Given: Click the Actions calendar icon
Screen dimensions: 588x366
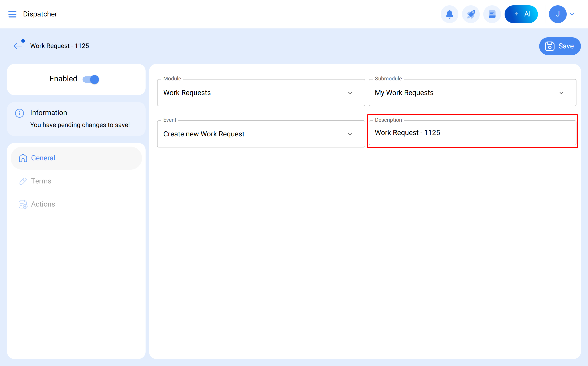Looking at the screenshot, I should pyautogui.click(x=23, y=204).
